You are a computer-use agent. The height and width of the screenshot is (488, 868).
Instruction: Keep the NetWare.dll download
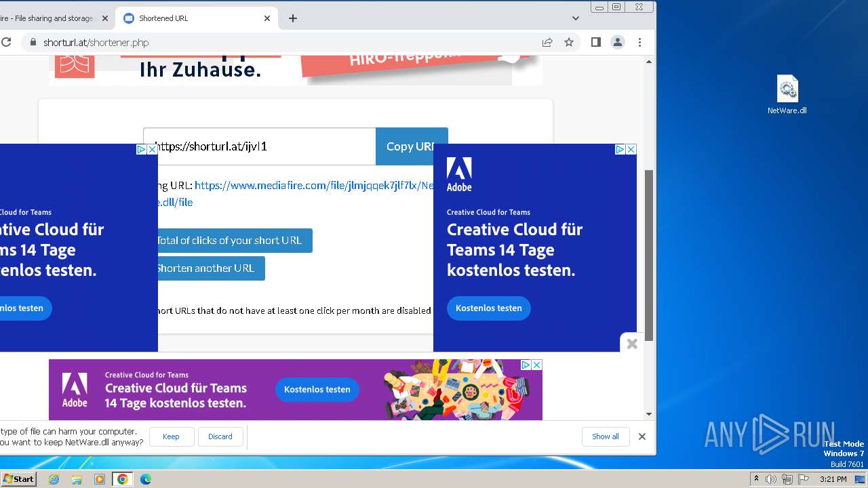pos(171,436)
